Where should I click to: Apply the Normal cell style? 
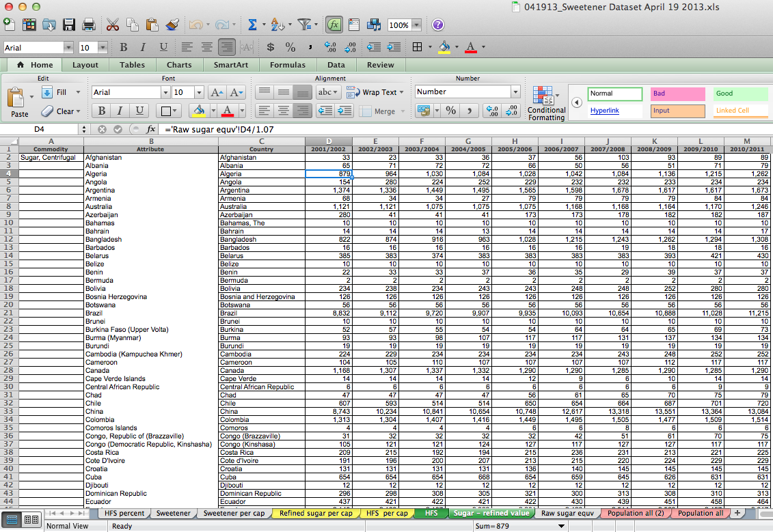tap(614, 94)
